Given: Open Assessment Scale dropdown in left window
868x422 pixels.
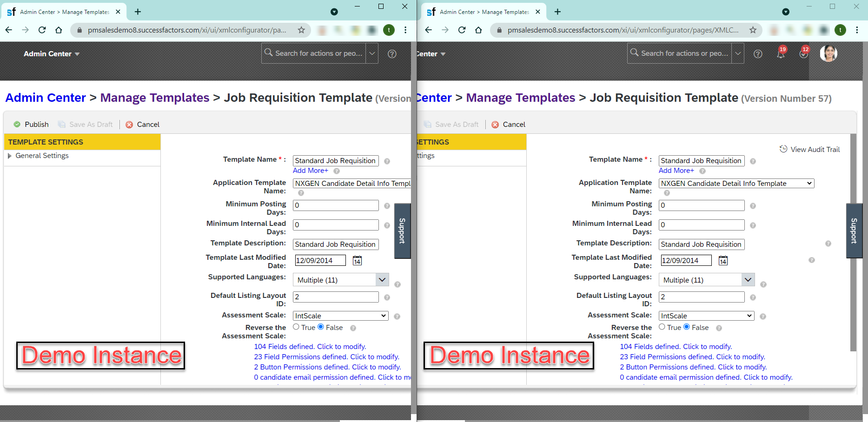Looking at the screenshot, I should pyautogui.click(x=341, y=316).
